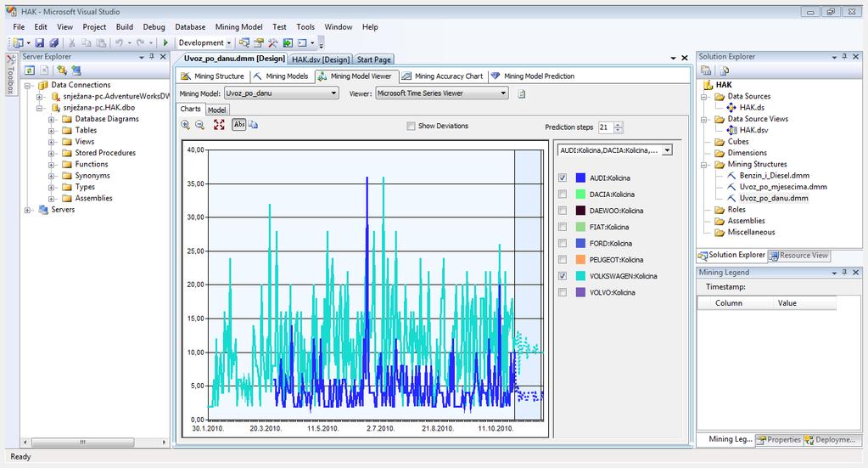Click the Prediction steps value field
The height and width of the screenshot is (468, 868).
point(606,127)
